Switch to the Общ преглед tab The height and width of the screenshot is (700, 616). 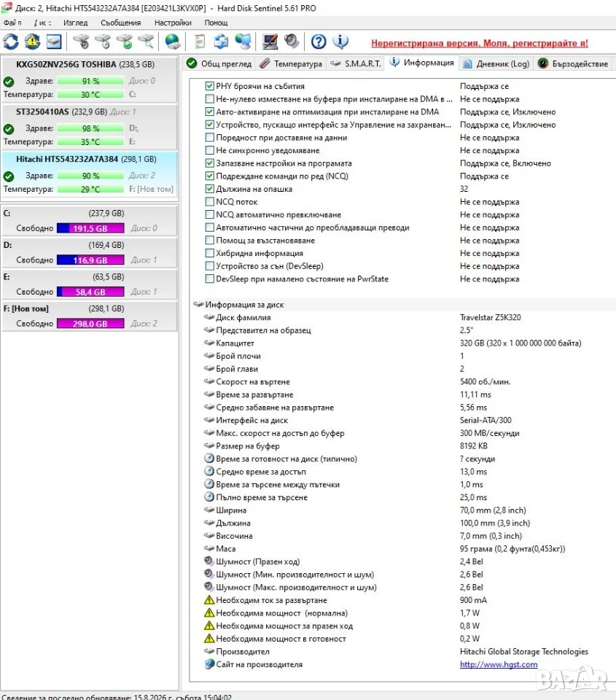[219, 63]
